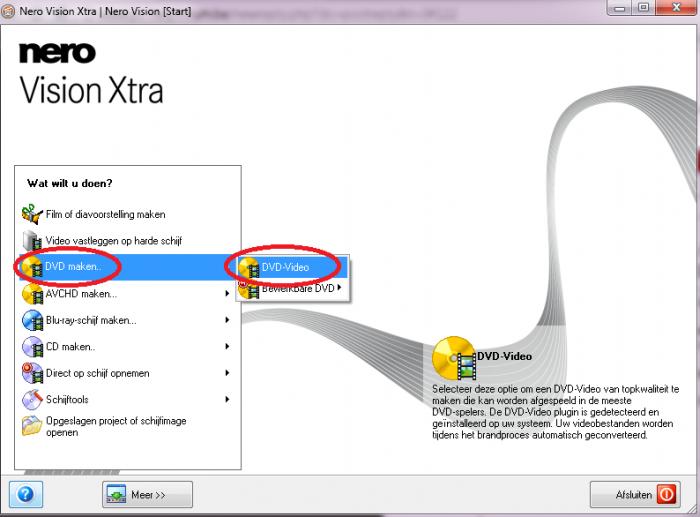Click the Film of diavoorstelling maken icon

tap(32, 214)
